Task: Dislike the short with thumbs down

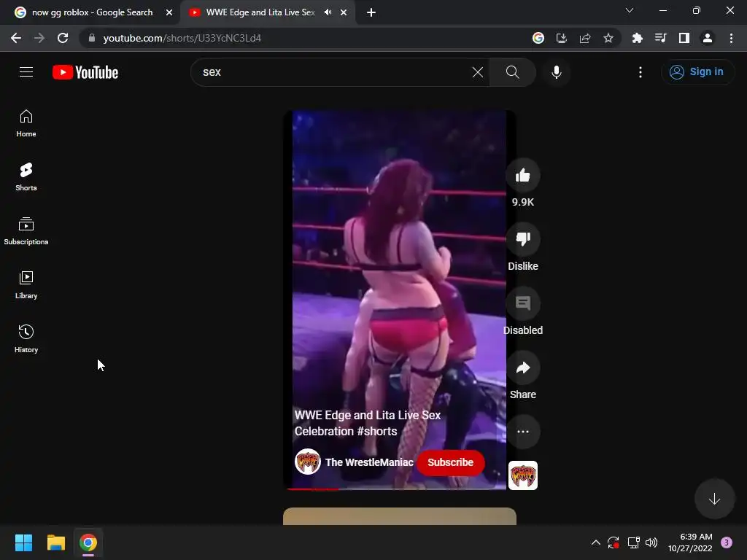Action: (522, 239)
